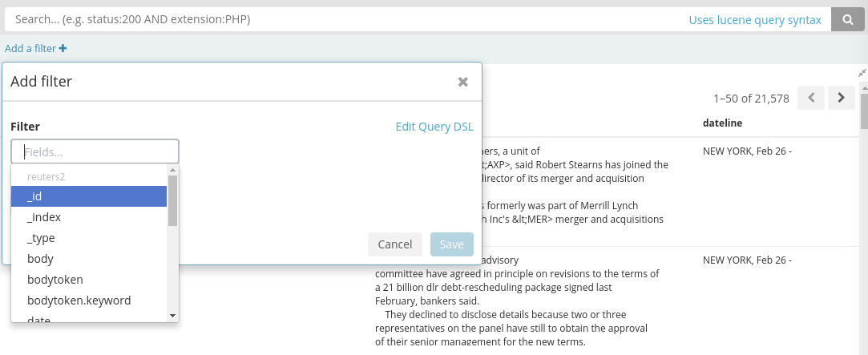Click the reuters2 group label

[x=46, y=176]
